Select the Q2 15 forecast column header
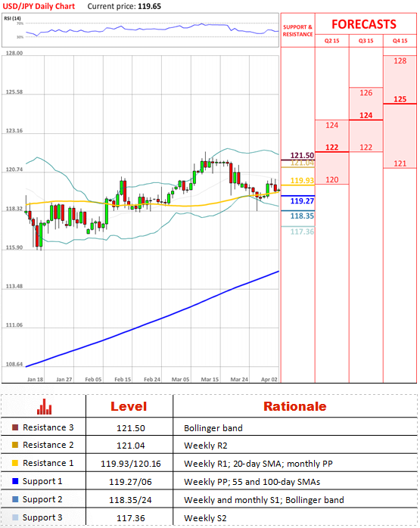The height and width of the screenshot is (528, 420). (331, 41)
